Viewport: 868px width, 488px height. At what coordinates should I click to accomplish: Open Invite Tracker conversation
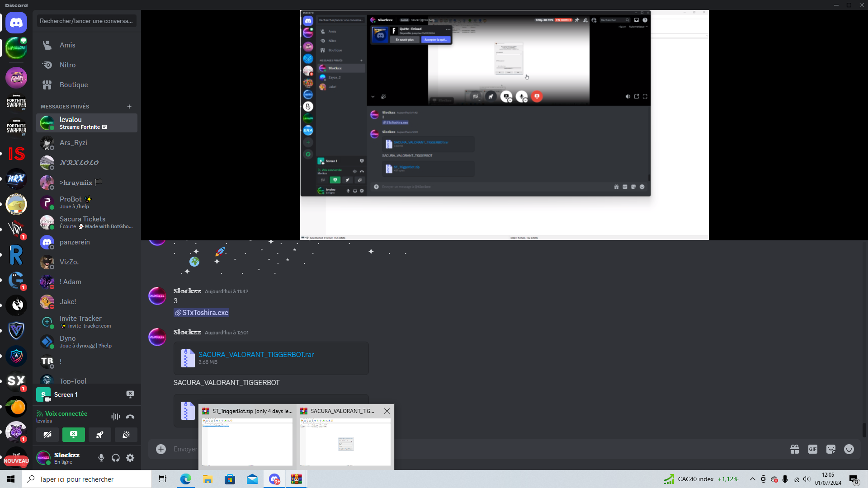(x=87, y=322)
